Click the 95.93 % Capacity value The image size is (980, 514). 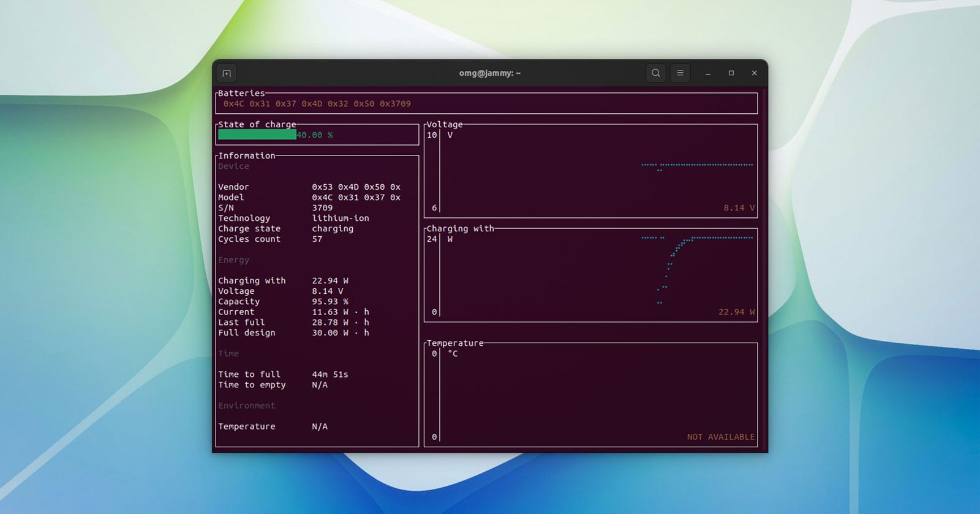pos(330,302)
